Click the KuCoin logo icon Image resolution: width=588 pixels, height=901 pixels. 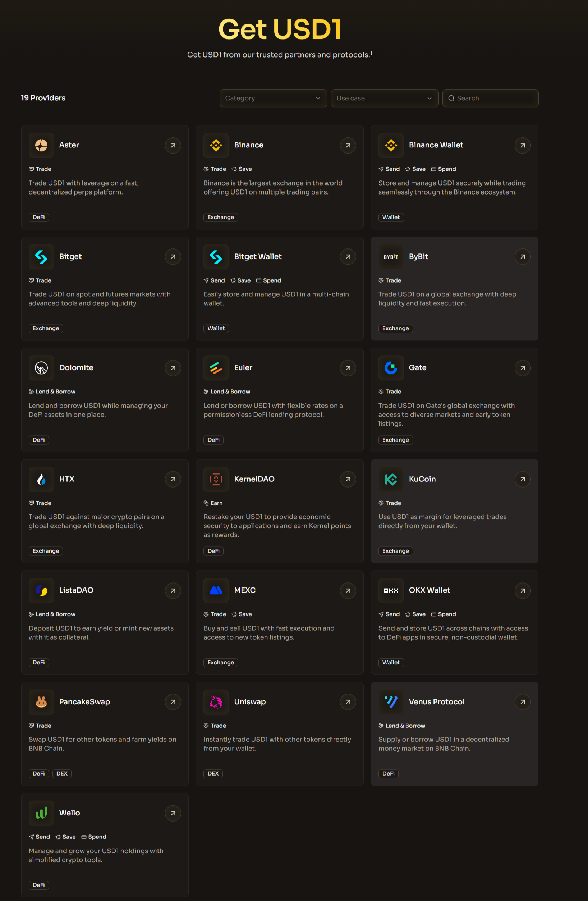[x=391, y=479]
